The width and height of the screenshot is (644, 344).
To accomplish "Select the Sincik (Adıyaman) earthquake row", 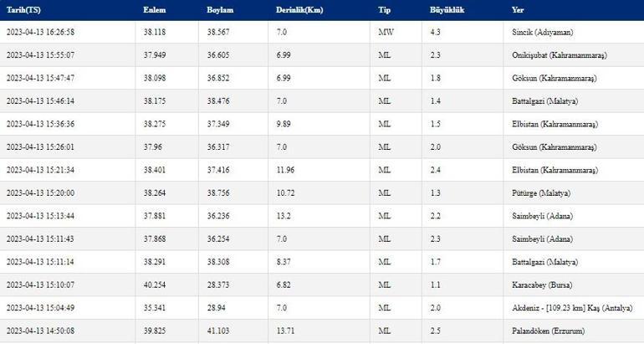I will (x=322, y=32).
